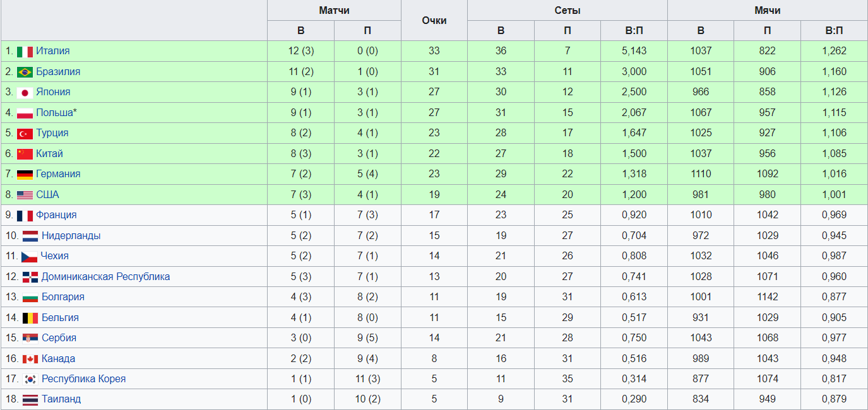Click the Germany flag icon

tap(25, 175)
